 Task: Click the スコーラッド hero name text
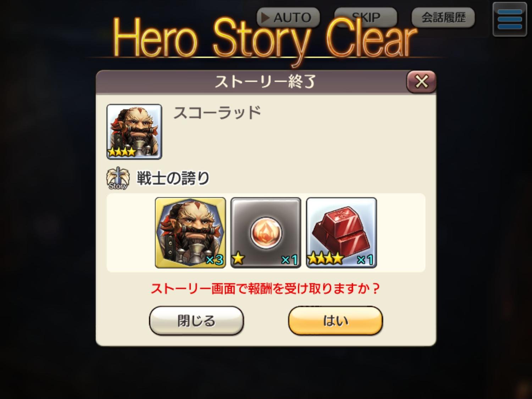217,113
